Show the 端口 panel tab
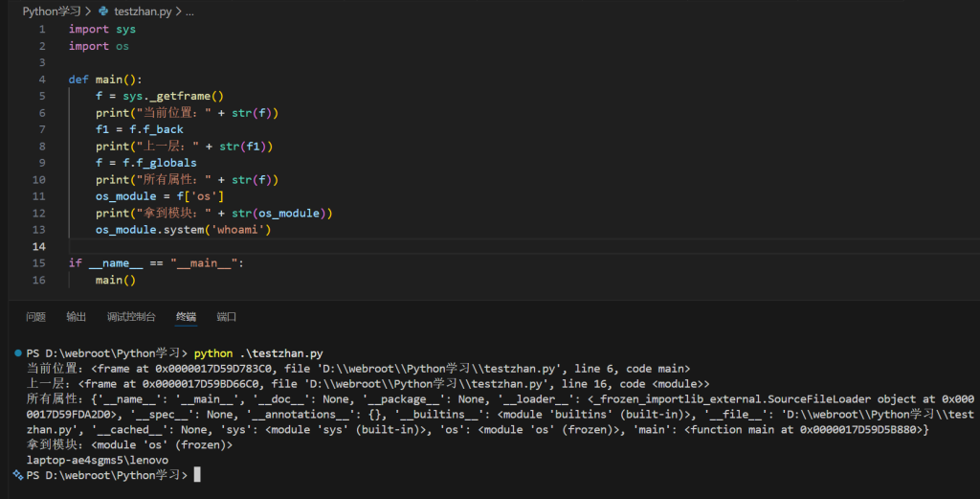Viewport: 980px width, 499px height. (226, 317)
